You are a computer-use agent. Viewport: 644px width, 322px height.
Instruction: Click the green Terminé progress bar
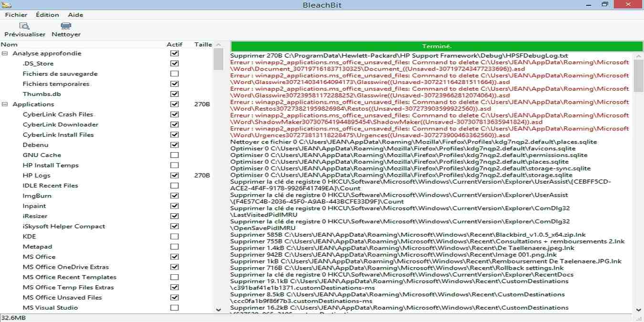coord(436,46)
